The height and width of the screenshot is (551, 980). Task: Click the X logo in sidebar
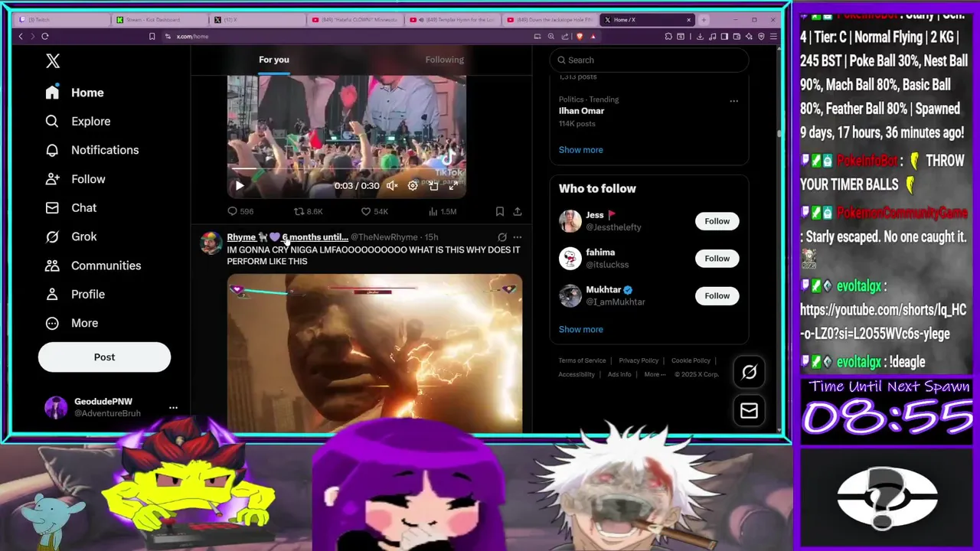pyautogui.click(x=52, y=60)
